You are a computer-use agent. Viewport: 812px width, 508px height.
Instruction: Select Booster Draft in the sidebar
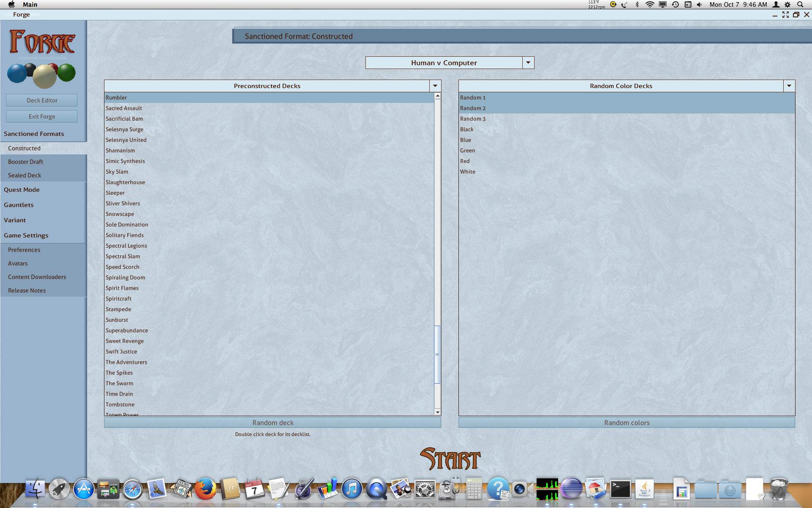tap(25, 162)
